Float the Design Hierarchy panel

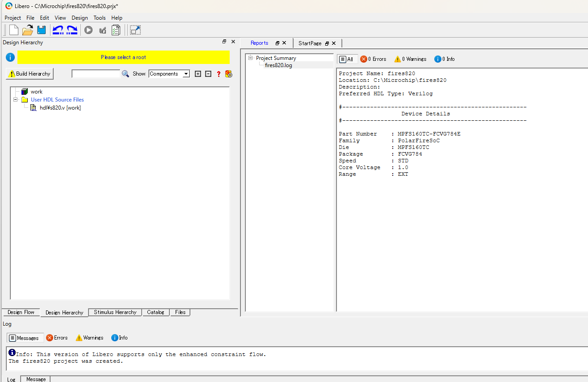pyautogui.click(x=224, y=42)
